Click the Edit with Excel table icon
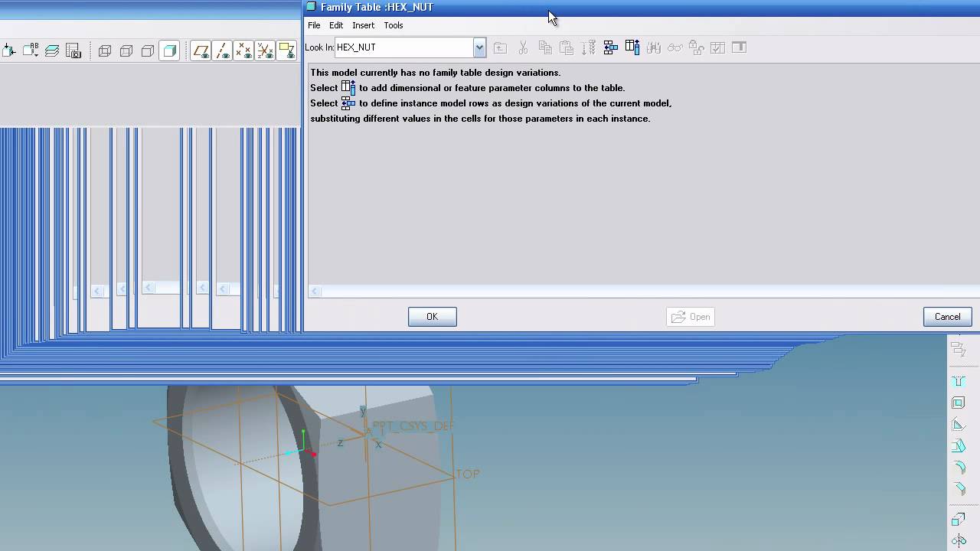Viewport: 980px width, 551px height. tap(739, 47)
